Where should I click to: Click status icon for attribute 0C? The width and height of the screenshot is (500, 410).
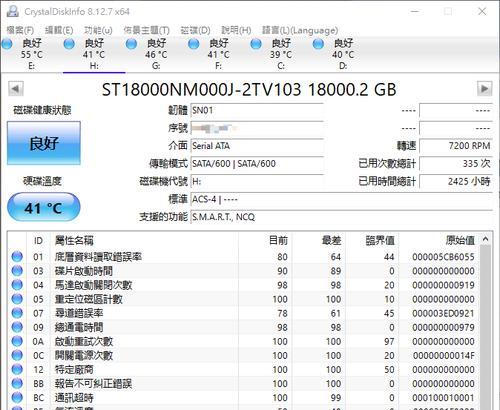[17, 355]
